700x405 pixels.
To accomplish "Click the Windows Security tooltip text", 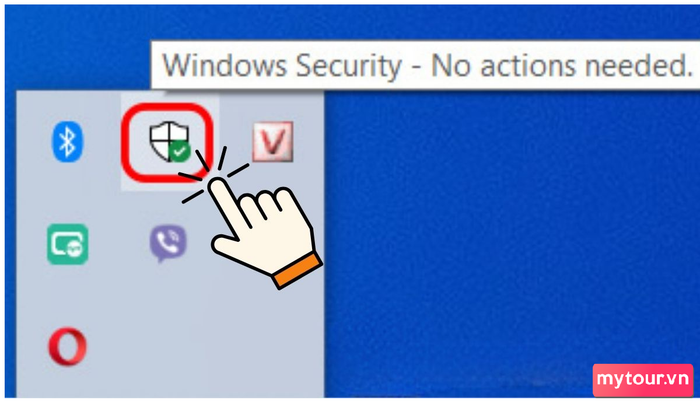I will coord(425,66).
